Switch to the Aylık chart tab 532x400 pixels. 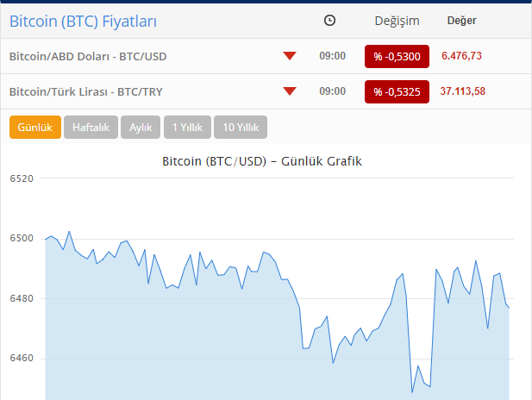pos(141,128)
